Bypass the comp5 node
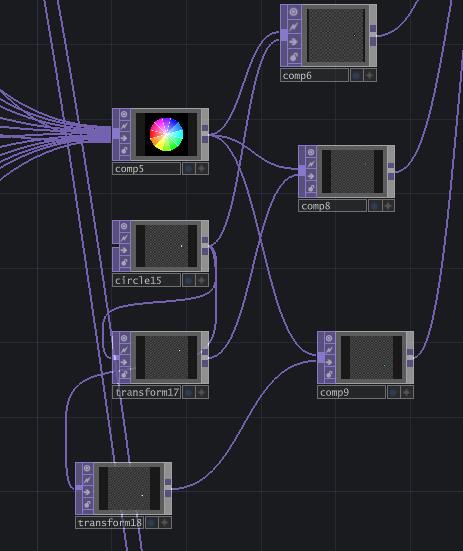Image resolution: width=463 pixels, height=551 pixels. (x=124, y=138)
